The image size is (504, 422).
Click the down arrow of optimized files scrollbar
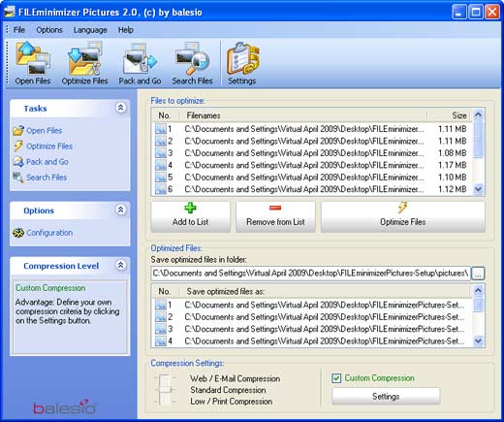pos(478,341)
